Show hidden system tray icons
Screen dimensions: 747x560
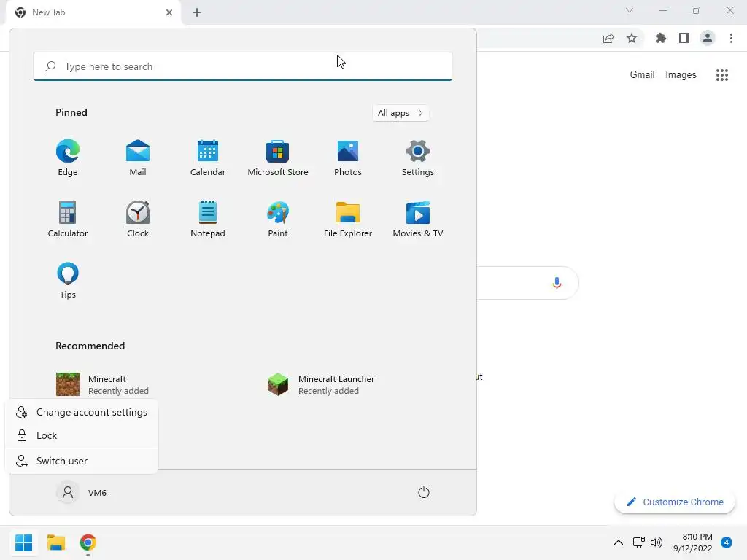click(619, 542)
